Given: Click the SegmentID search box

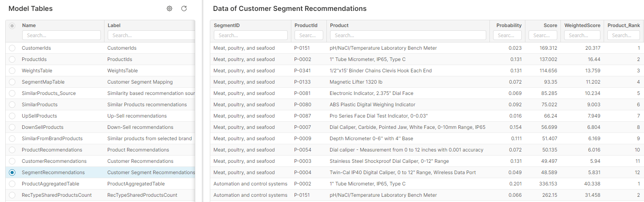Looking at the screenshot, I should [251, 36].
